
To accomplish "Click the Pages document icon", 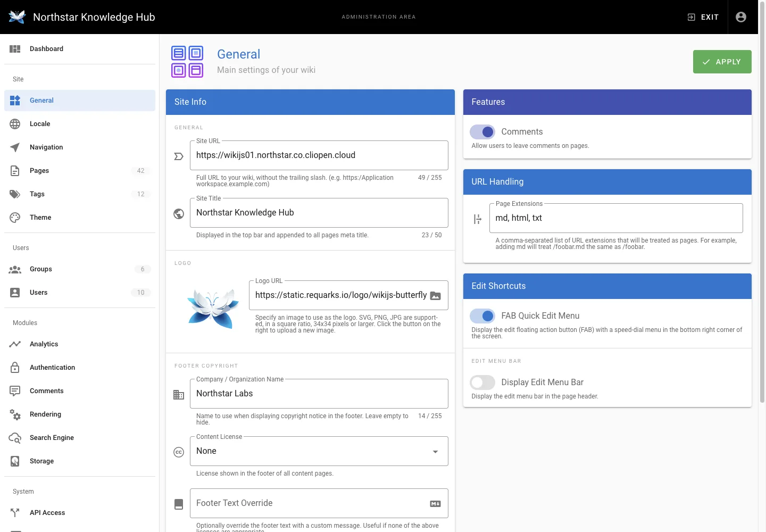I will click(x=15, y=171).
